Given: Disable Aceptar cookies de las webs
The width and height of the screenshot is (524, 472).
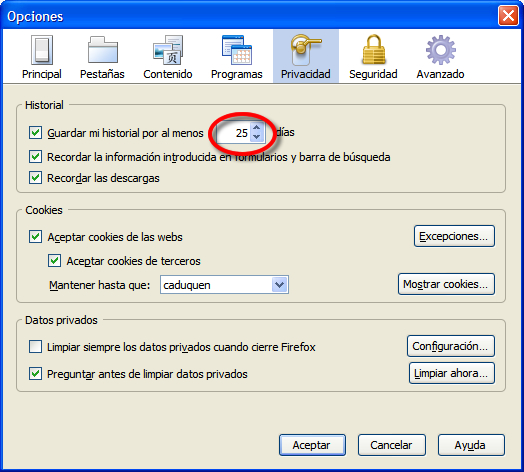Looking at the screenshot, I should (35, 237).
